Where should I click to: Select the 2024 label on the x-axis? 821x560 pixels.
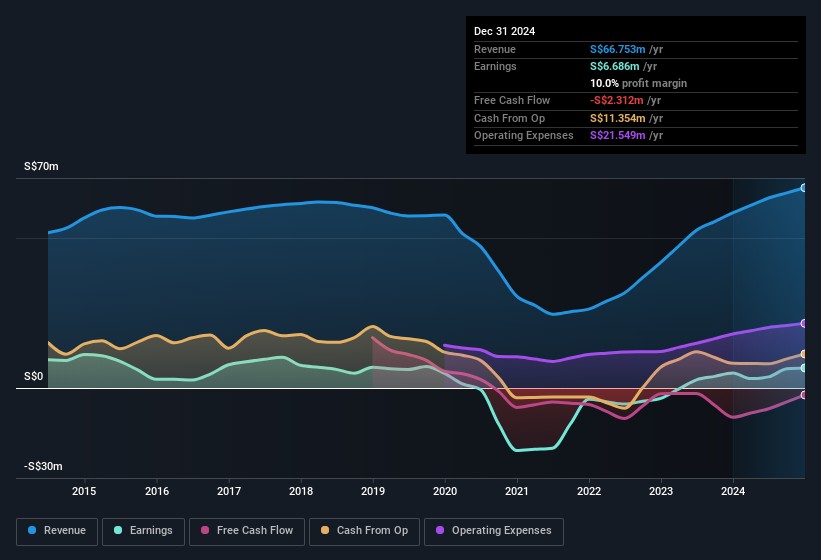pos(733,491)
